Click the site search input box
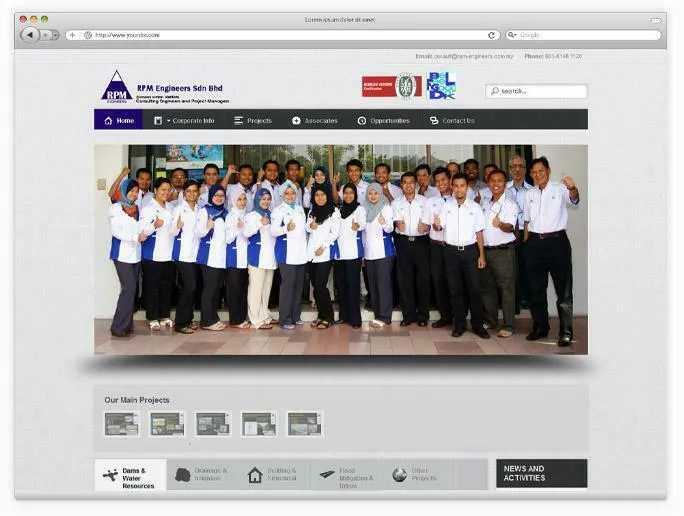Viewport: 684px width, 516px height. [x=536, y=91]
